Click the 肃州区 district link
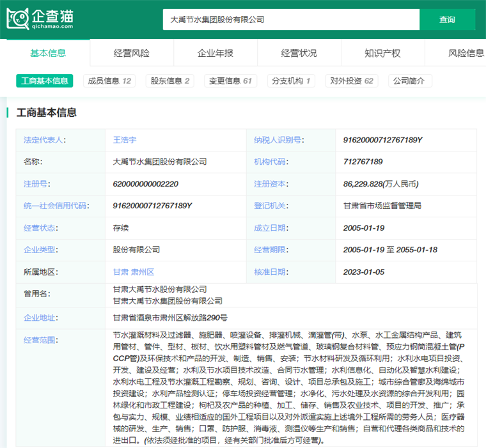Image resolution: width=486 pixels, height=448 pixels. (142, 272)
